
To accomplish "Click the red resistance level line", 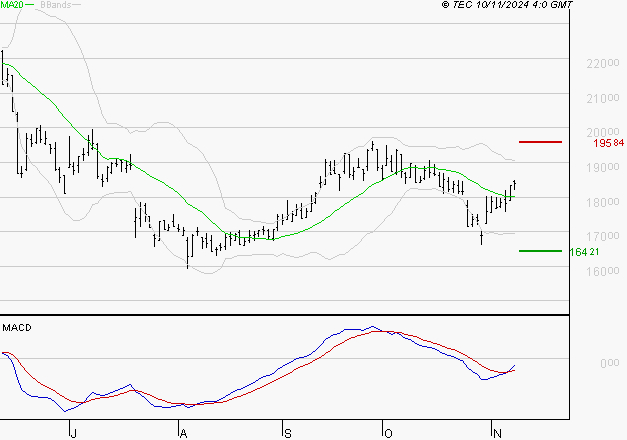I will 540,142.
